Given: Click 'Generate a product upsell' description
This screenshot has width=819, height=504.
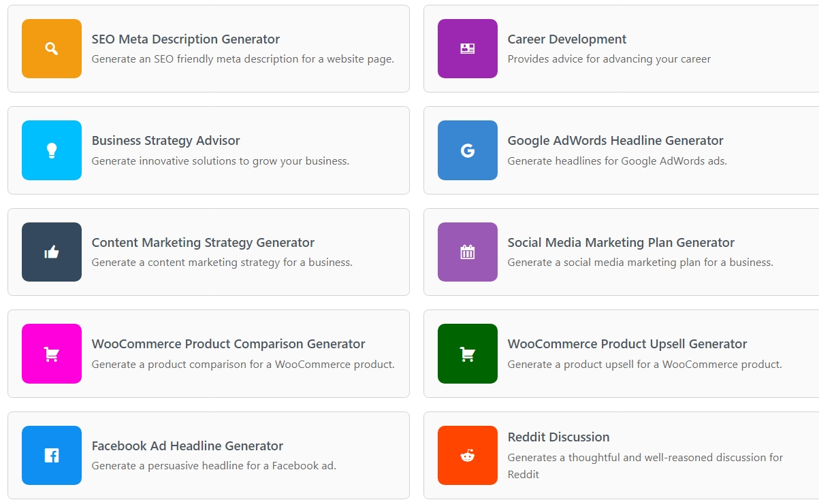Looking at the screenshot, I should pos(645,365).
